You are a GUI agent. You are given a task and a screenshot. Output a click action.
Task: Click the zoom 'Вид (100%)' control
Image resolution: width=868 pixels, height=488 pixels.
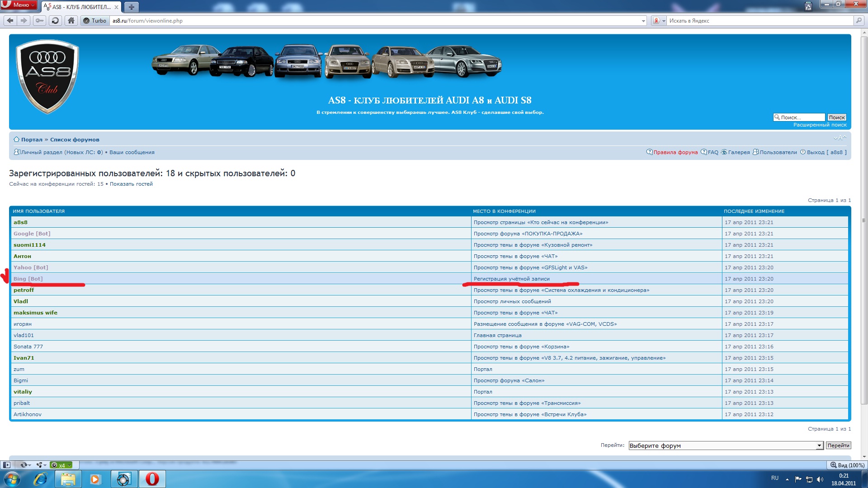pos(847,465)
